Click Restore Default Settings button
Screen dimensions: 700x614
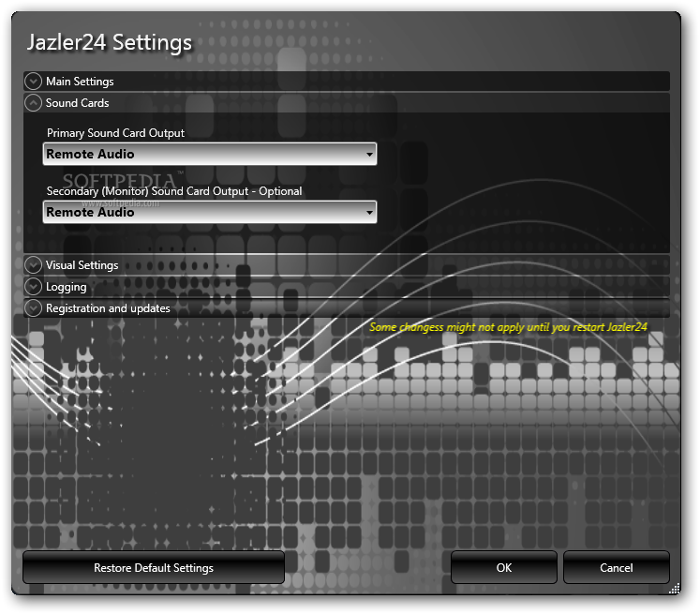(154, 567)
